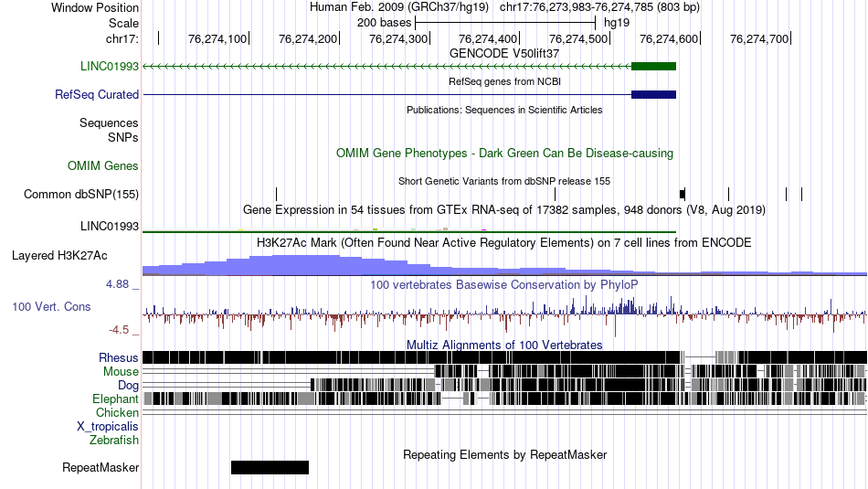
Task: Click OMIM Gene Phenotypes track title
Action: coord(504,154)
